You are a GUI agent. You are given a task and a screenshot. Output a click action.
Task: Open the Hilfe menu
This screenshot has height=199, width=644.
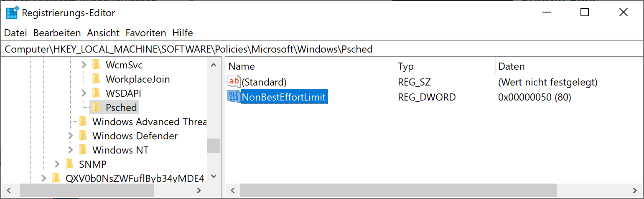click(183, 33)
